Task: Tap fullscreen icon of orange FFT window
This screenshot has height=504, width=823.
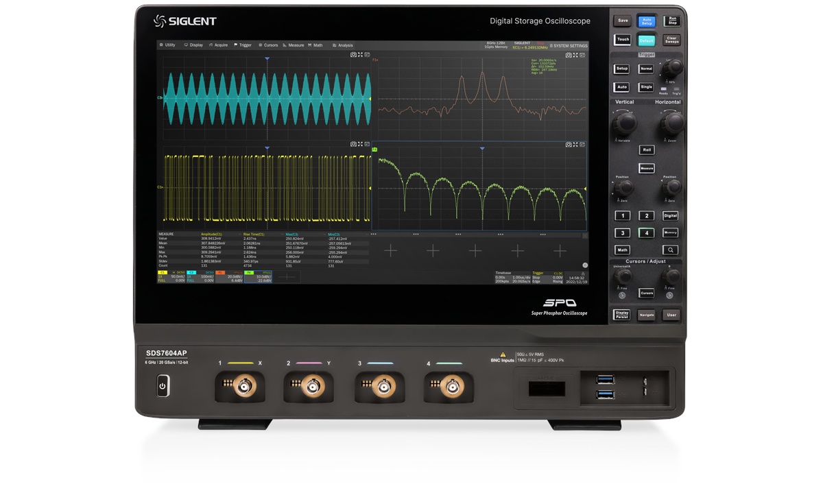Action: point(575,55)
